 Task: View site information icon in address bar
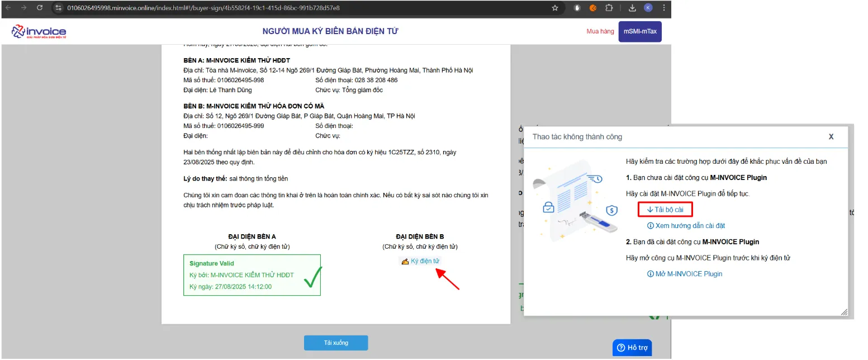pos(59,8)
